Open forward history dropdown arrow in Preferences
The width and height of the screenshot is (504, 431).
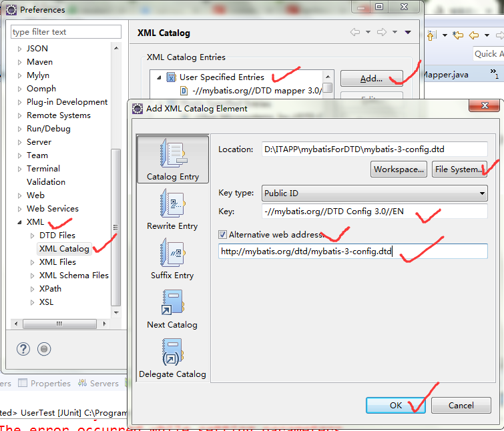tap(395, 32)
